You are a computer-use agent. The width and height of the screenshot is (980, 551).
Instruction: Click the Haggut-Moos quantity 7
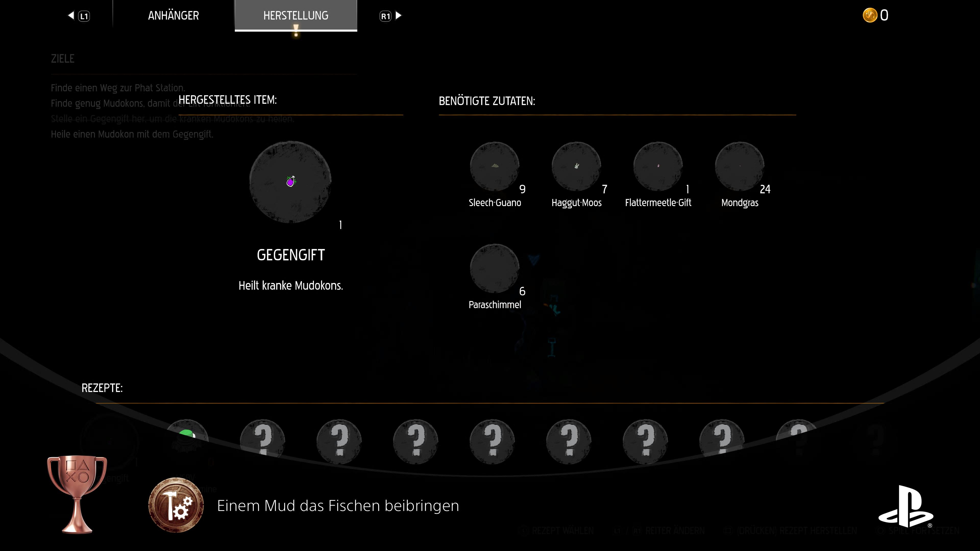pyautogui.click(x=605, y=189)
